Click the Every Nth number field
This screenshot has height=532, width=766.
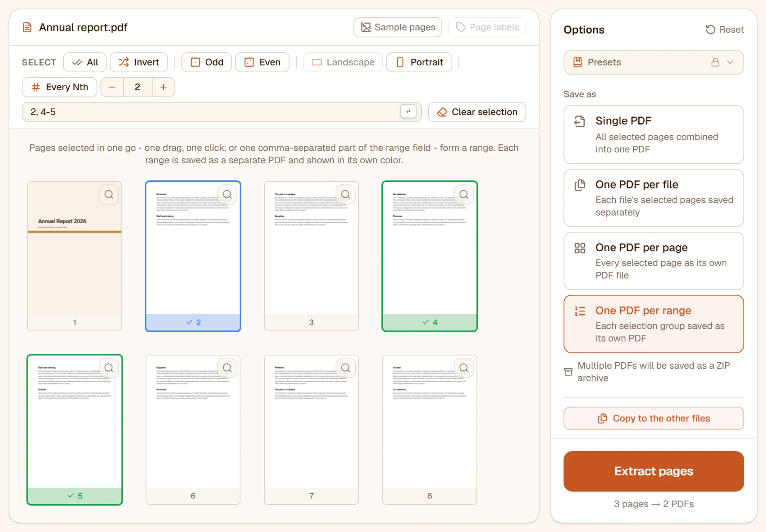pyautogui.click(x=137, y=87)
